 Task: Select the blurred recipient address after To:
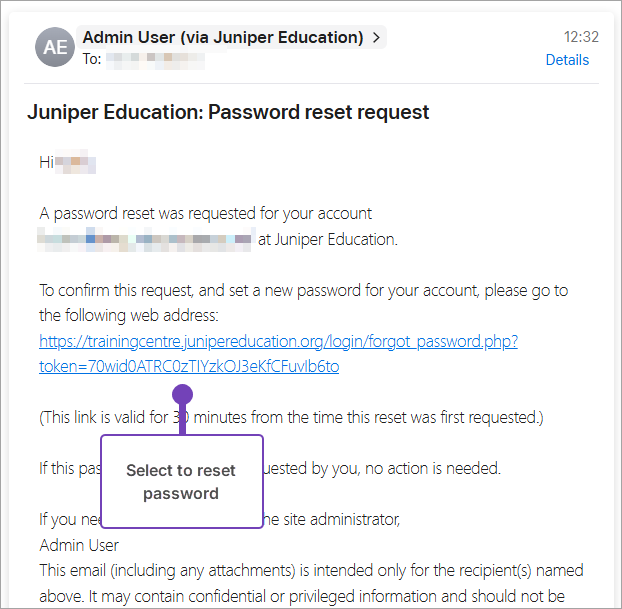click(155, 60)
